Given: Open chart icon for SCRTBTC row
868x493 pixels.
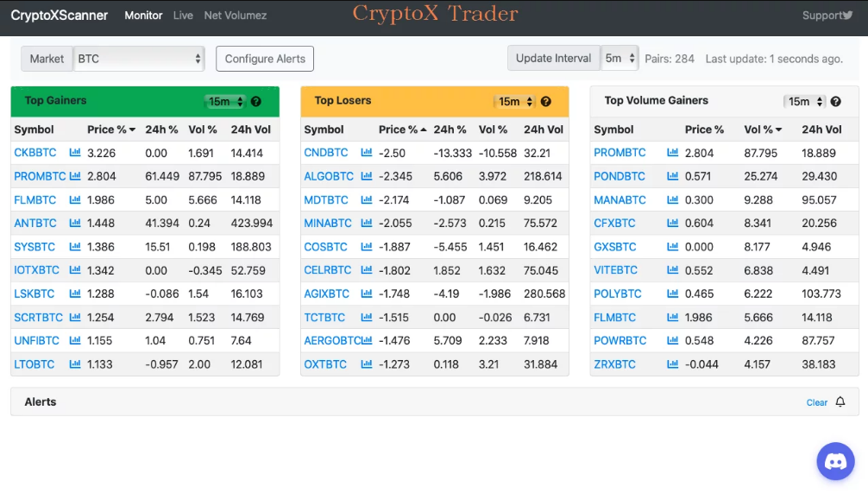Looking at the screenshot, I should [x=75, y=317].
